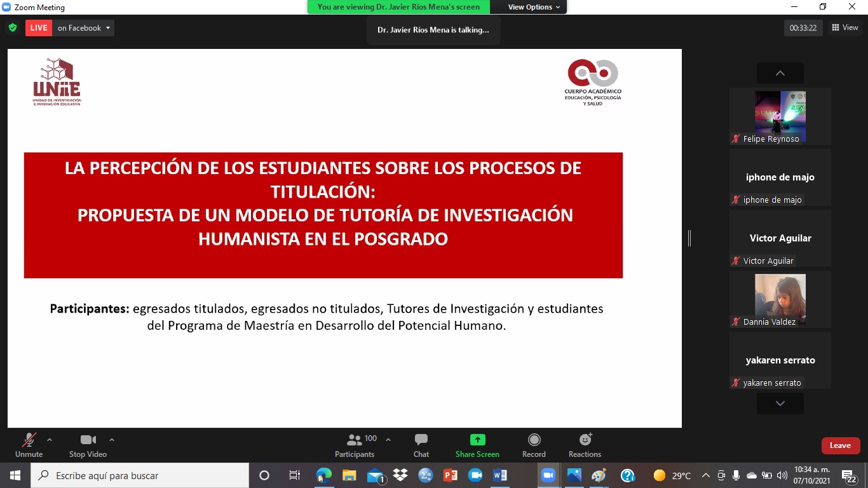
Task: Open Task View from taskbar
Action: pyautogui.click(x=295, y=475)
